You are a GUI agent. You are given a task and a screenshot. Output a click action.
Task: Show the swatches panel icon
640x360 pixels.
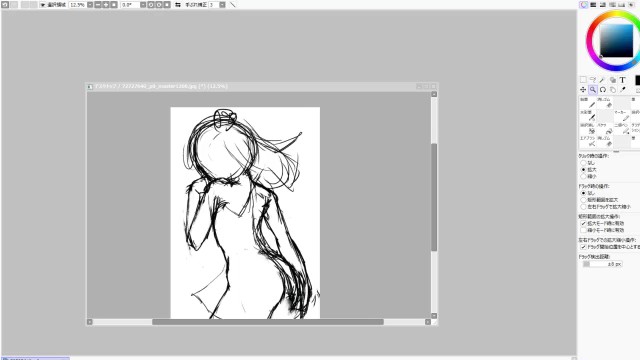click(x=622, y=4)
